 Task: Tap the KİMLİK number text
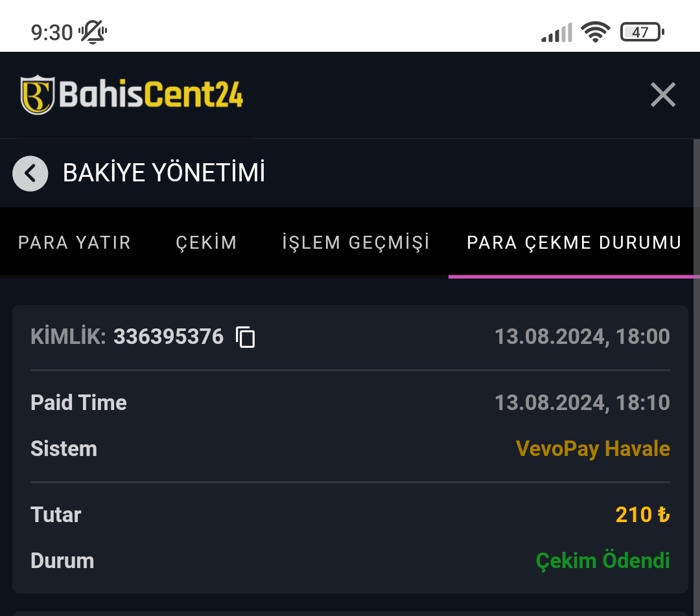(168, 337)
